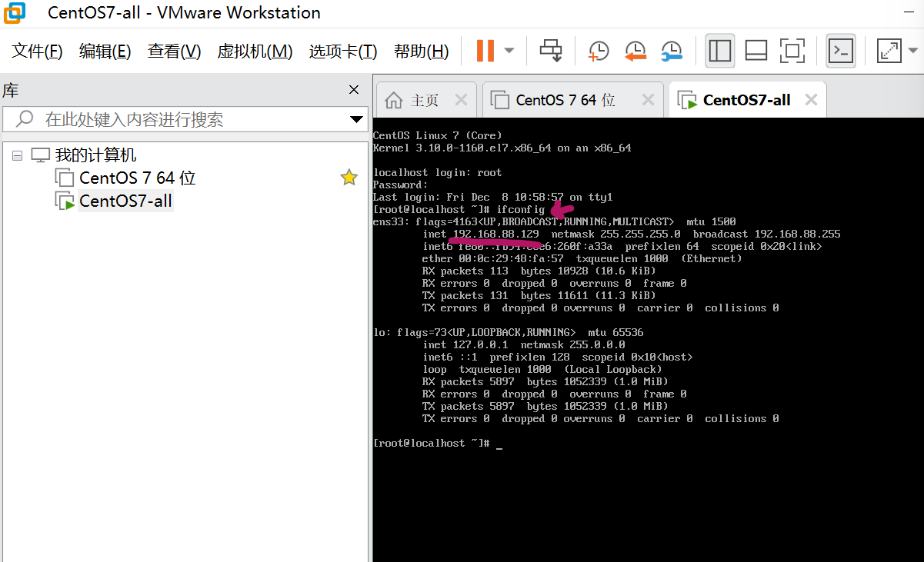Switch to the CentOS7-all tab
Screen dimensions: 924x562
pyautogui.click(x=747, y=100)
